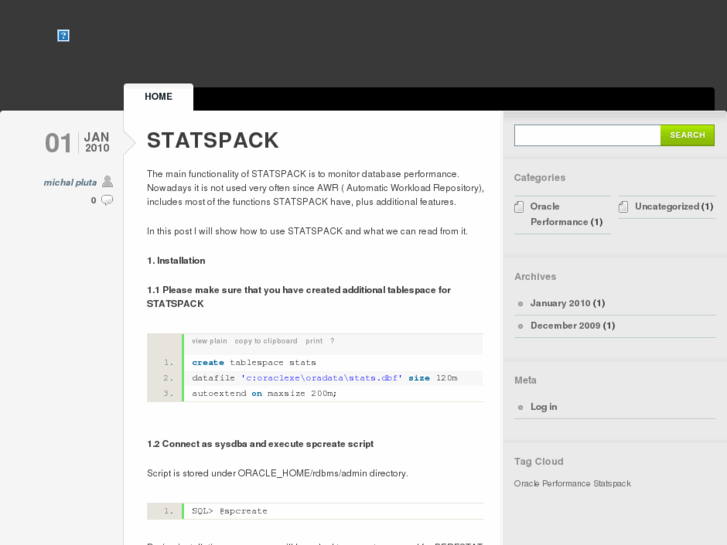This screenshot has width=727, height=545.
Task: Click the Oracle Performance category page icon
Action: coord(519,207)
